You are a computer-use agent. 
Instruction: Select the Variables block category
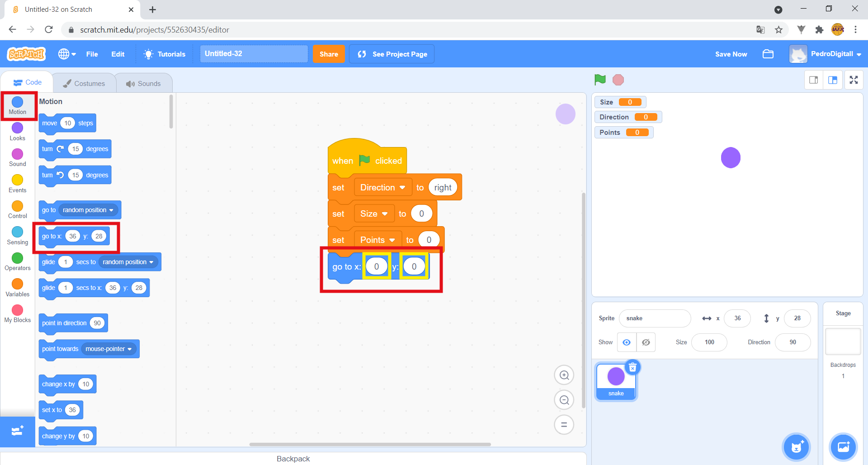tap(17, 288)
